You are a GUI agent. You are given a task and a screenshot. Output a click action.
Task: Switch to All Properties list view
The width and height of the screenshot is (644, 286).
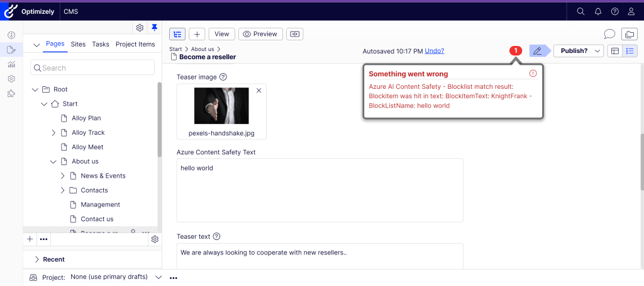click(630, 51)
